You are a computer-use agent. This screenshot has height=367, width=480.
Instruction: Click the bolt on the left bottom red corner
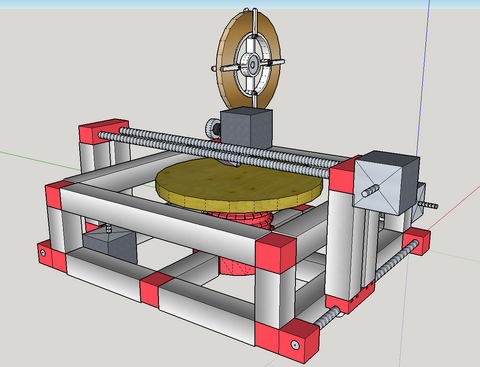(x=43, y=253)
